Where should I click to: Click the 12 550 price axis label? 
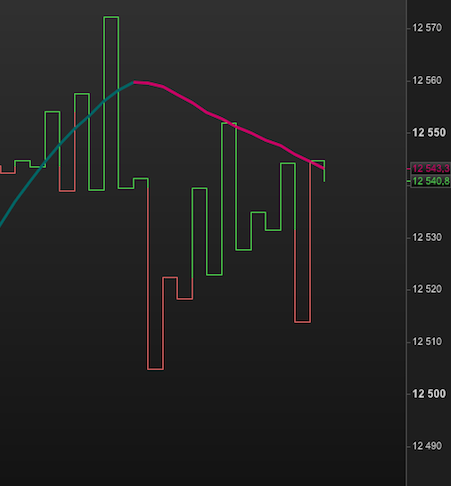429,133
